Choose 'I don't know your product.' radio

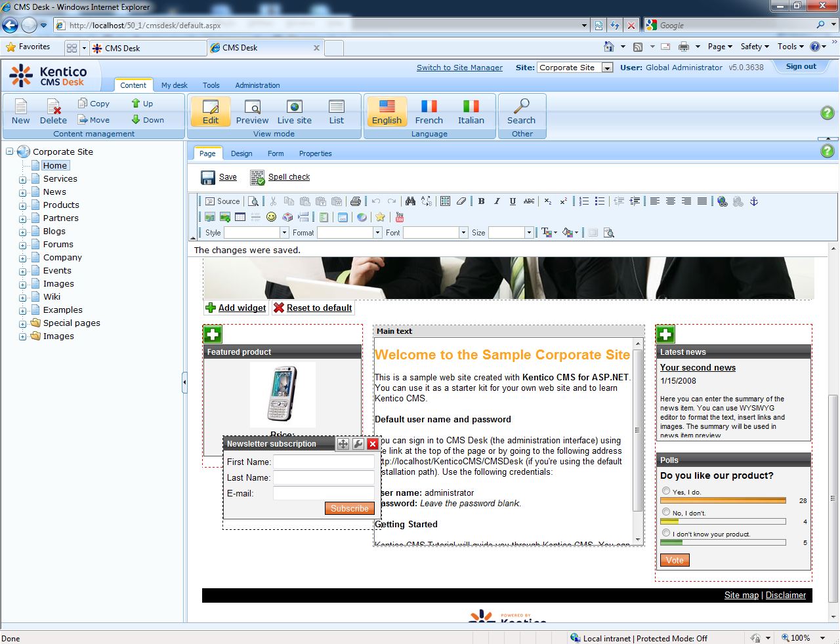666,533
